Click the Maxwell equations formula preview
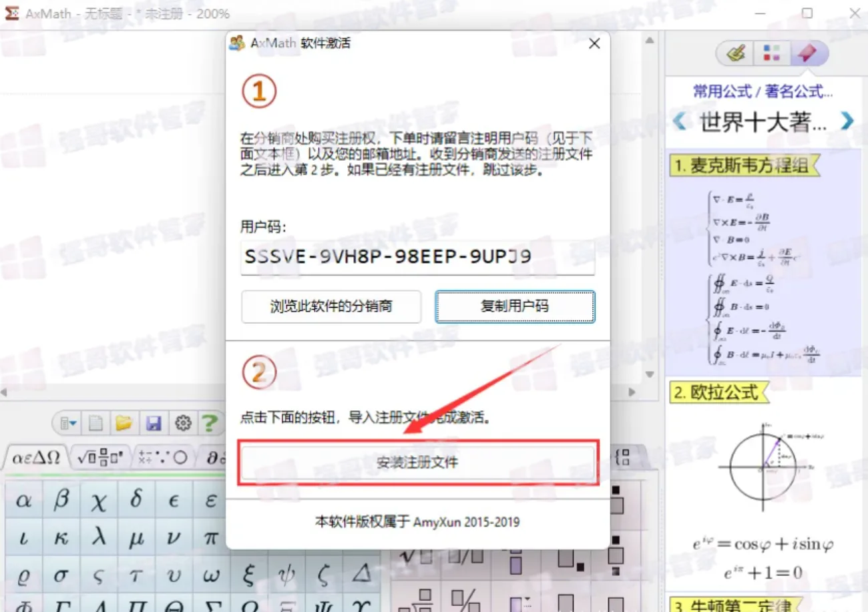The width and height of the screenshot is (868, 612). (x=763, y=276)
